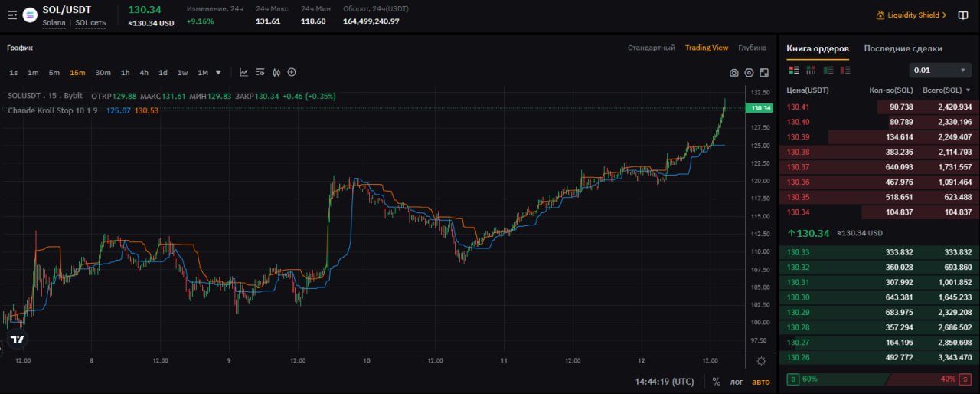
Task: Select ask price 130.38 row
Action: click(879, 152)
